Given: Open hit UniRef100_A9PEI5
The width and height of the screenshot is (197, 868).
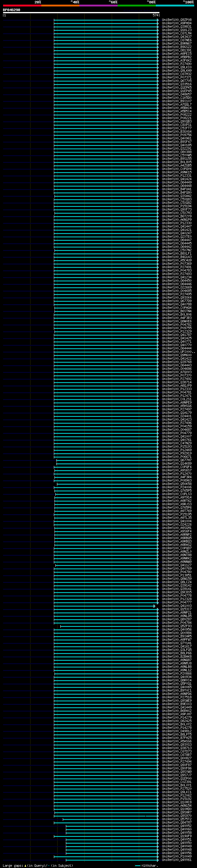Looking at the screenshot, I should [176, 54].
